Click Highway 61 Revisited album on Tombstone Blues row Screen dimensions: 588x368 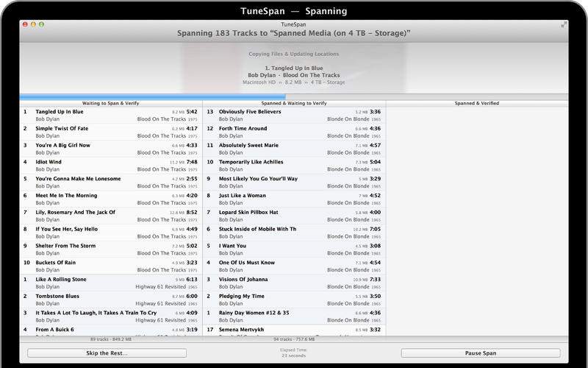click(160, 303)
